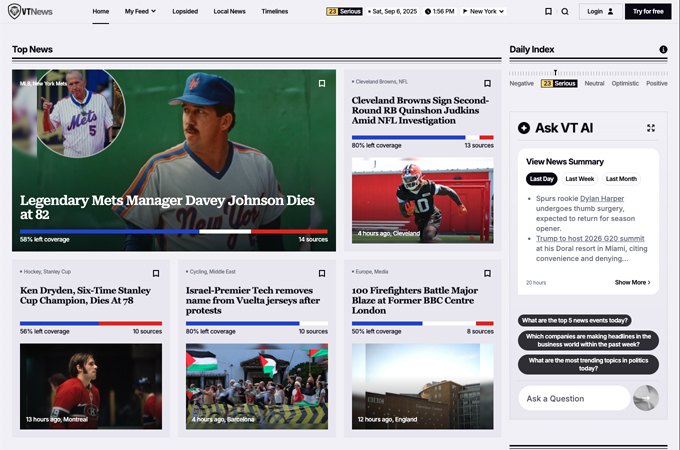This screenshot has width=680, height=450.
Task: Ask about most trending topics in politics
Action: coord(588,364)
